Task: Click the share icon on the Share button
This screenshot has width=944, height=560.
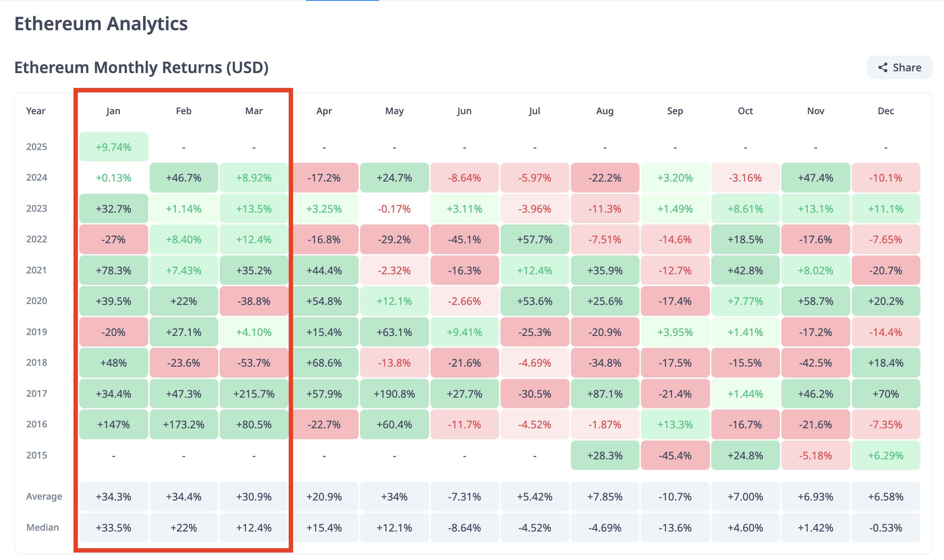Action: click(883, 67)
